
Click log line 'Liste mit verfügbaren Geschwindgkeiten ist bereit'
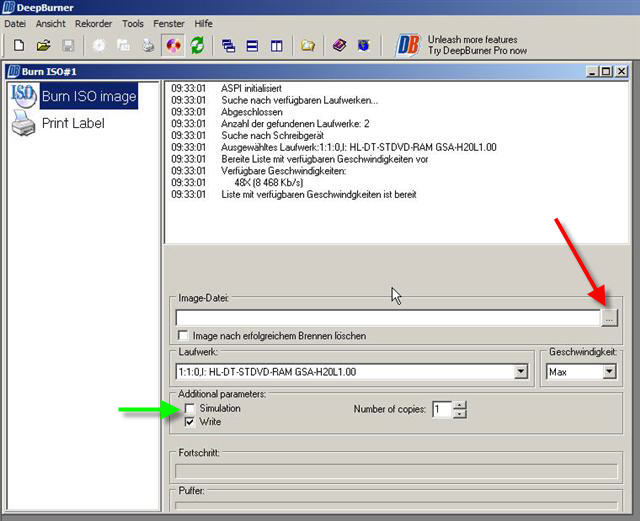click(x=319, y=194)
